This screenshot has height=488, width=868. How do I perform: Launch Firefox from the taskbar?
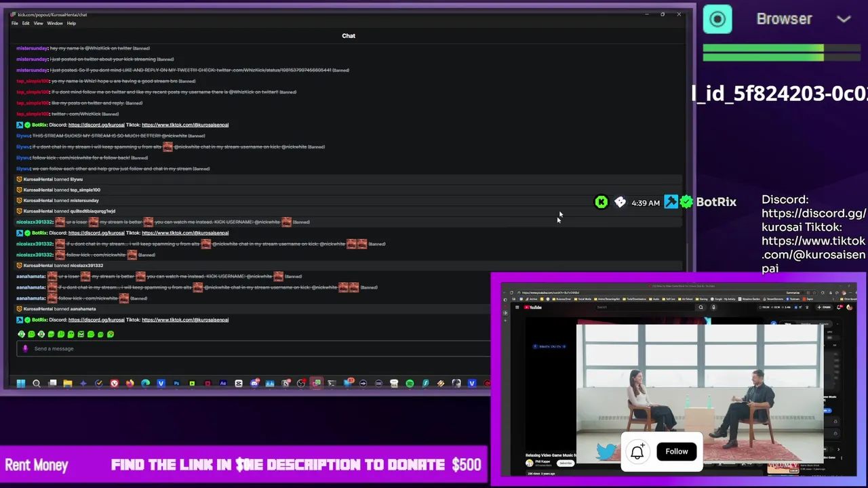click(130, 384)
